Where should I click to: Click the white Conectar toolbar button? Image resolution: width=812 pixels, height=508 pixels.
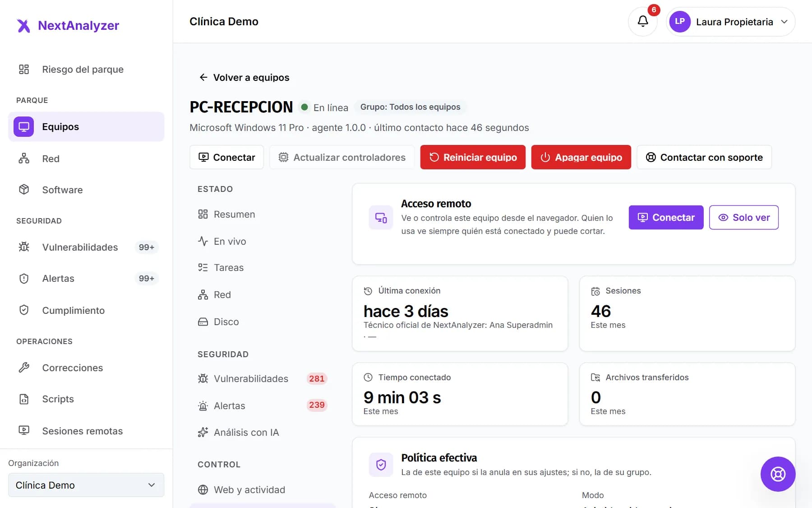226,157
